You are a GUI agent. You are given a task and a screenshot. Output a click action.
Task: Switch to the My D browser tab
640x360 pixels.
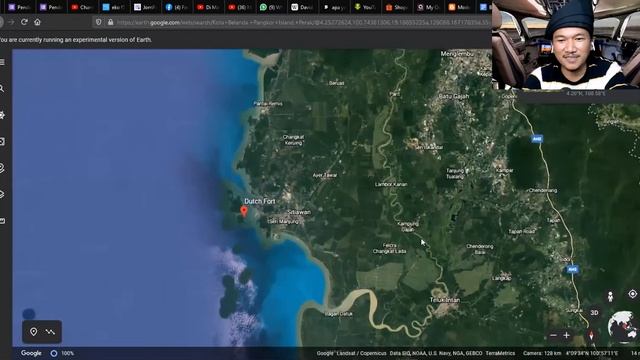[429, 7]
